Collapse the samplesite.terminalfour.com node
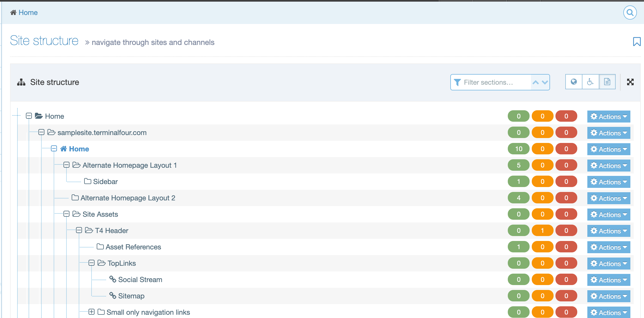Screen dimensions: 644x318 pyautogui.click(x=41, y=132)
